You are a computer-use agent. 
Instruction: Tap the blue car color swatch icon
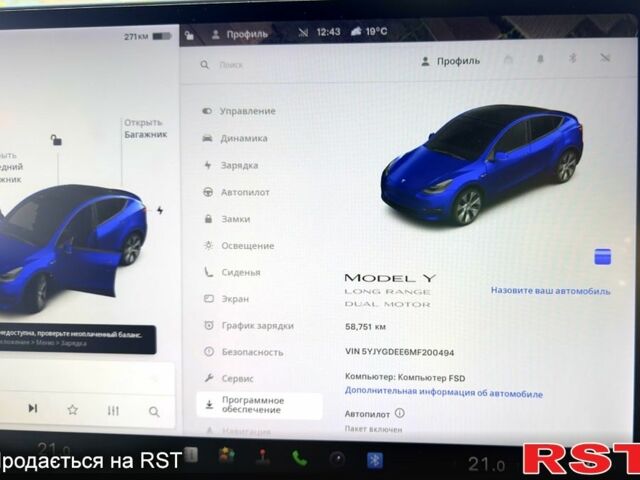[x=602, y=257]
